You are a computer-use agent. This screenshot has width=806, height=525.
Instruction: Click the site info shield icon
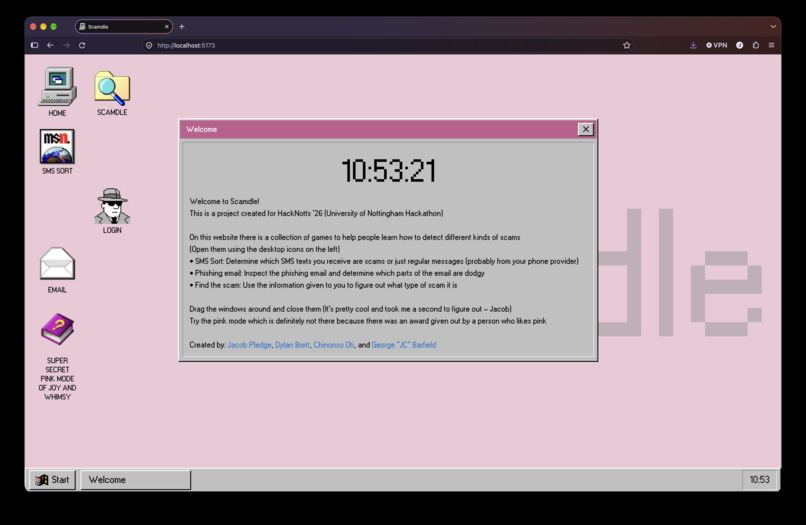click(149, 45)
